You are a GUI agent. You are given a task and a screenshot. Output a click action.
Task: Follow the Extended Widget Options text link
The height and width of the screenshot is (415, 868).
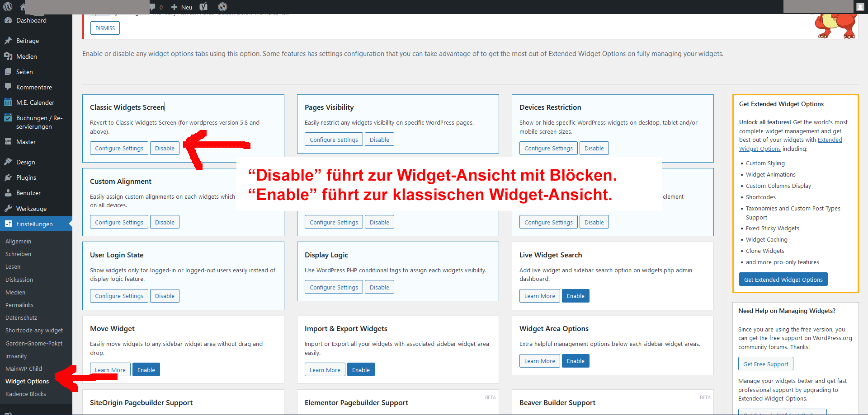pos(791,144)
